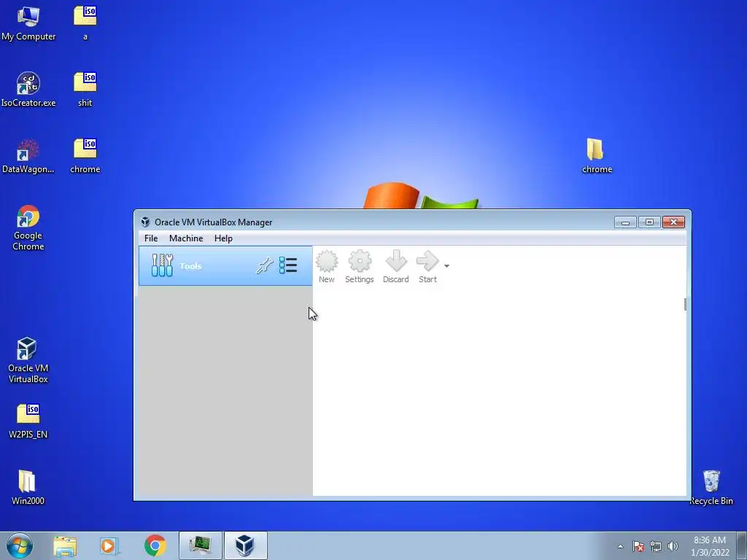The image size is (747, 560).
Task: Maximize the VirtualBox Manager window
Action: (x=649, y=222)
